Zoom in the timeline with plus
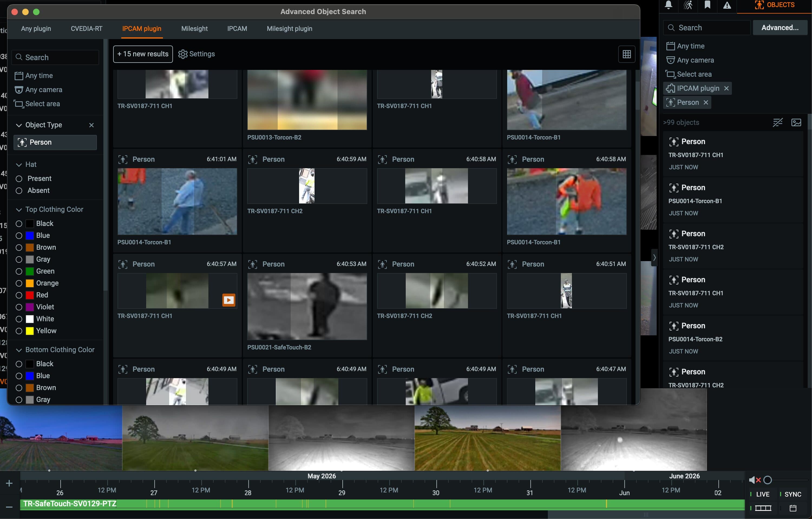 pos(9,484)
